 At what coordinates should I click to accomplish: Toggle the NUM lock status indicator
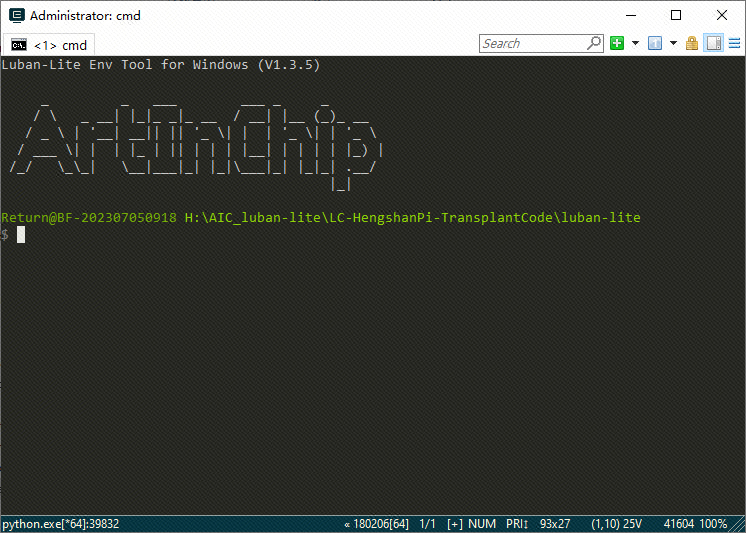coord(482,524)
